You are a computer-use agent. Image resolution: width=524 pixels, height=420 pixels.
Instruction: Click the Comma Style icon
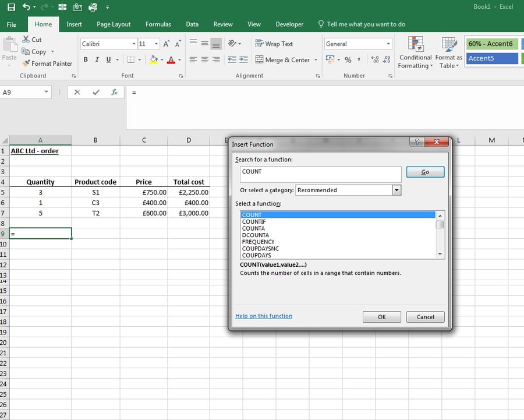point(359,60)
